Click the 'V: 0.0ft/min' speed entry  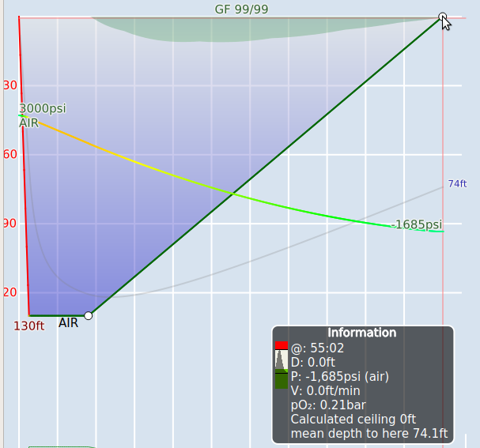coord(326,391)
